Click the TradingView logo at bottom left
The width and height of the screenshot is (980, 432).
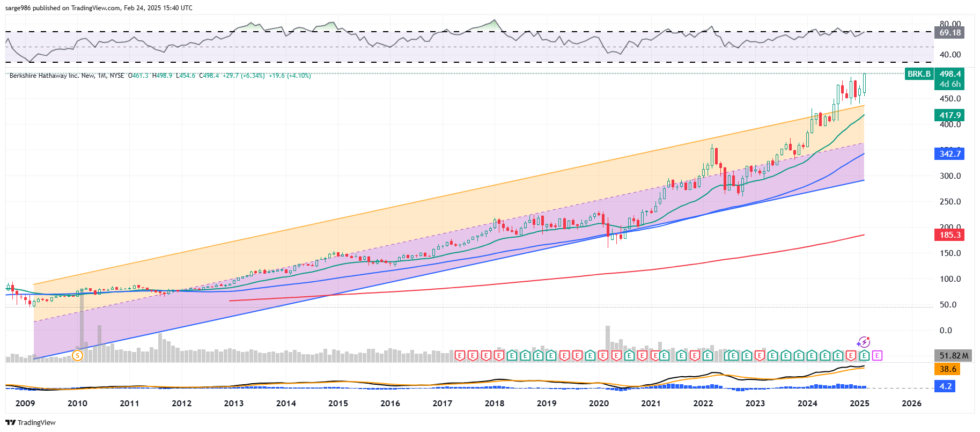[x=31, y=422]
